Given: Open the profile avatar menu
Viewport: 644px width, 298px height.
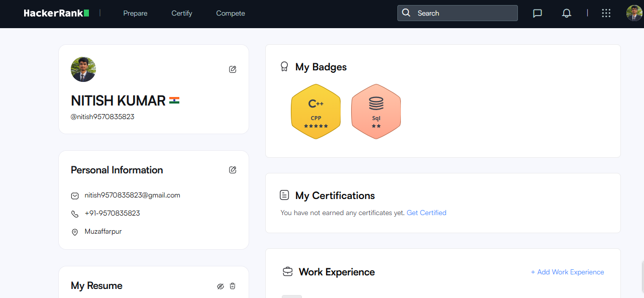Looking at the screenshot, I should coord(634,13).
